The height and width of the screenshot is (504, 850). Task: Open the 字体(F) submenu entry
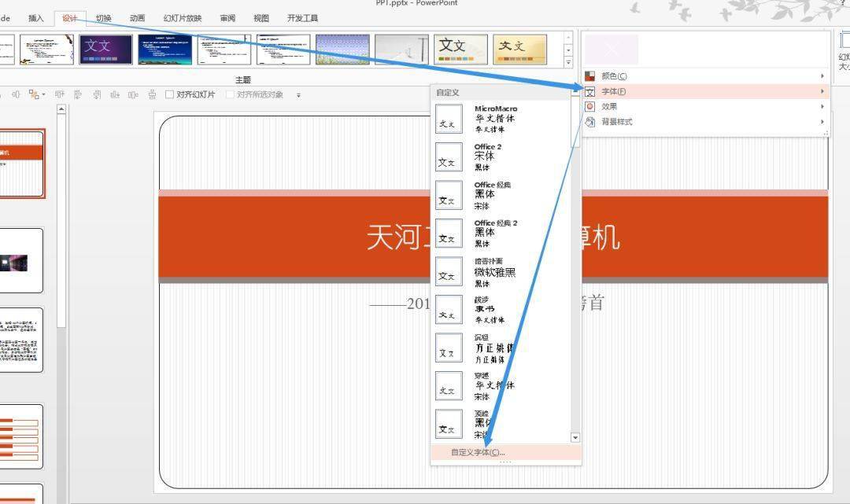point(705,91)
